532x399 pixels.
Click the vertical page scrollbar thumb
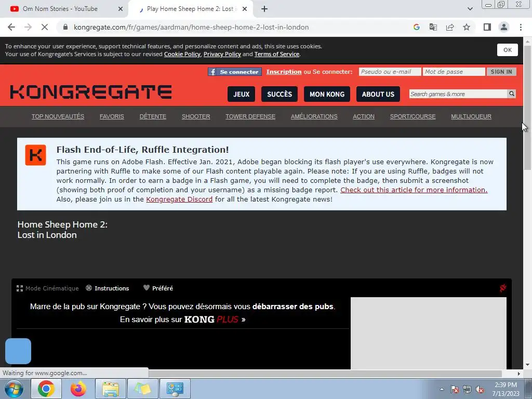tap(527, 108)
